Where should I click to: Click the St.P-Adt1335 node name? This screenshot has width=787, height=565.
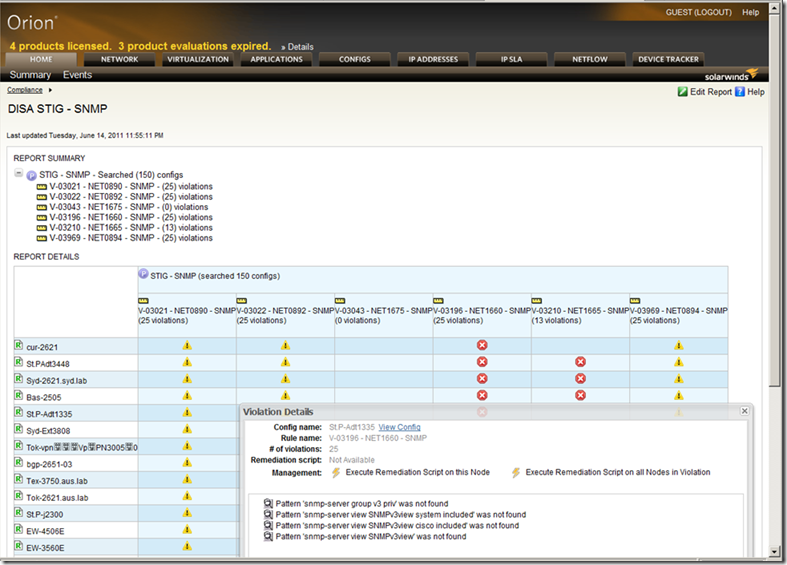pyautogui.click(x=49, y=414)
